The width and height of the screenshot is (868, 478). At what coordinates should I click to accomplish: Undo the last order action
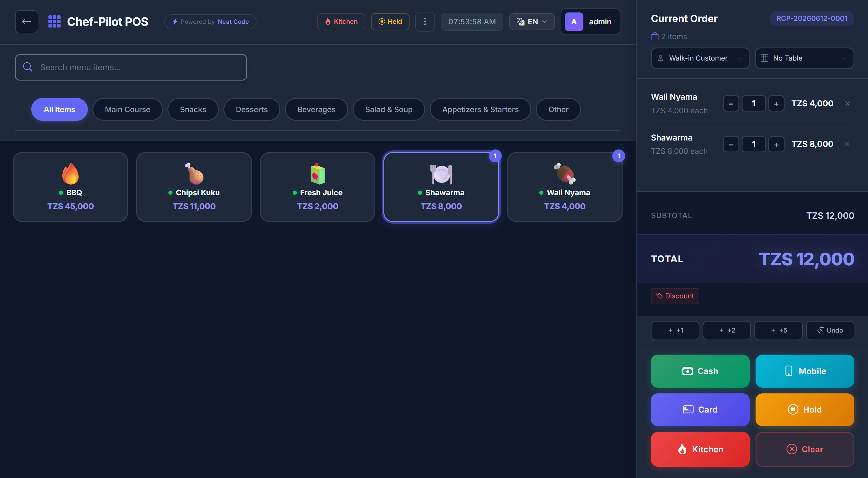point(830,331)
